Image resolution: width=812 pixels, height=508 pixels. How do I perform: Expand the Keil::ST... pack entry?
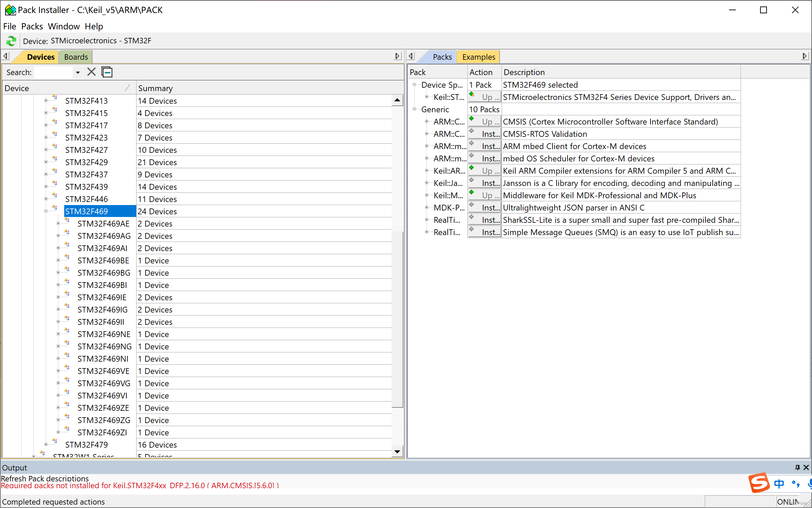(x=426, y=97)
